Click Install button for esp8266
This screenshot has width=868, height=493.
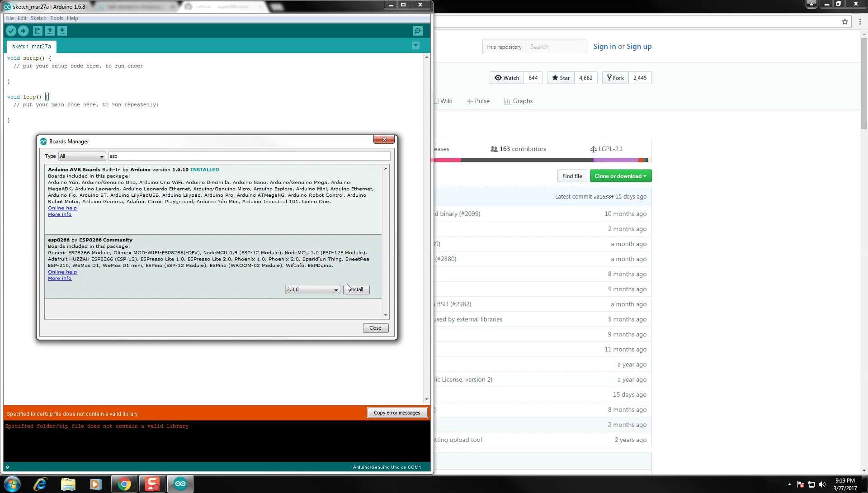pyautogui.click(x=356, y=289)
